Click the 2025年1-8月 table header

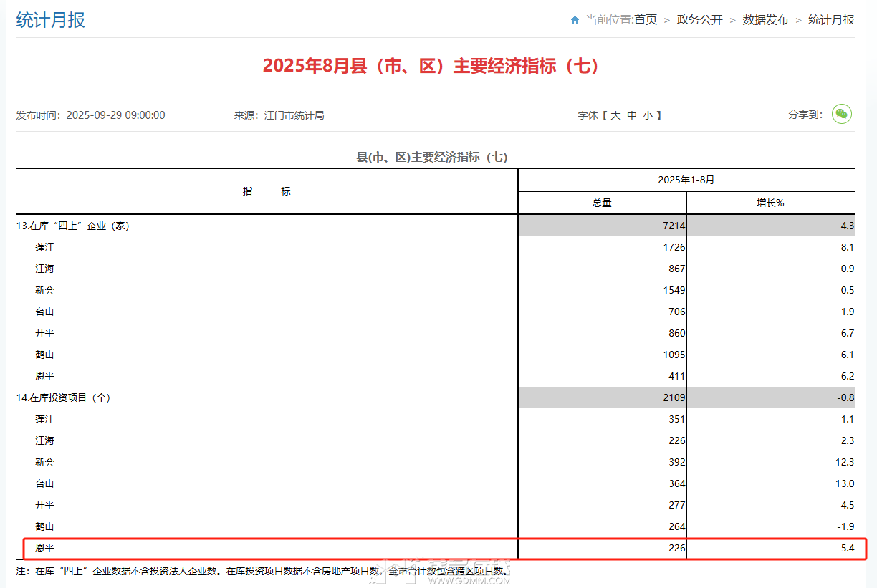[x=686, y=180]
